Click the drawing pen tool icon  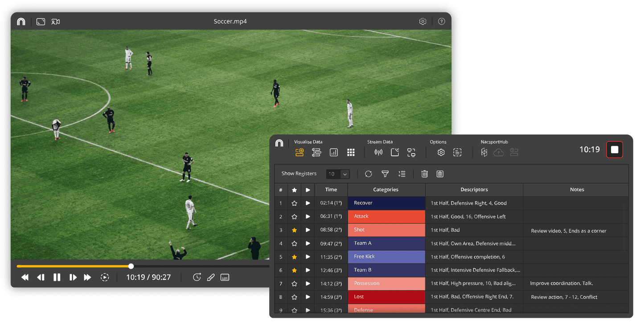[x=211, y=277]
